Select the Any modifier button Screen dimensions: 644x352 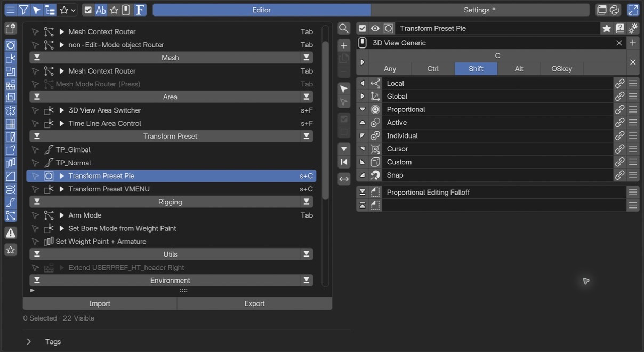[390, 69]
